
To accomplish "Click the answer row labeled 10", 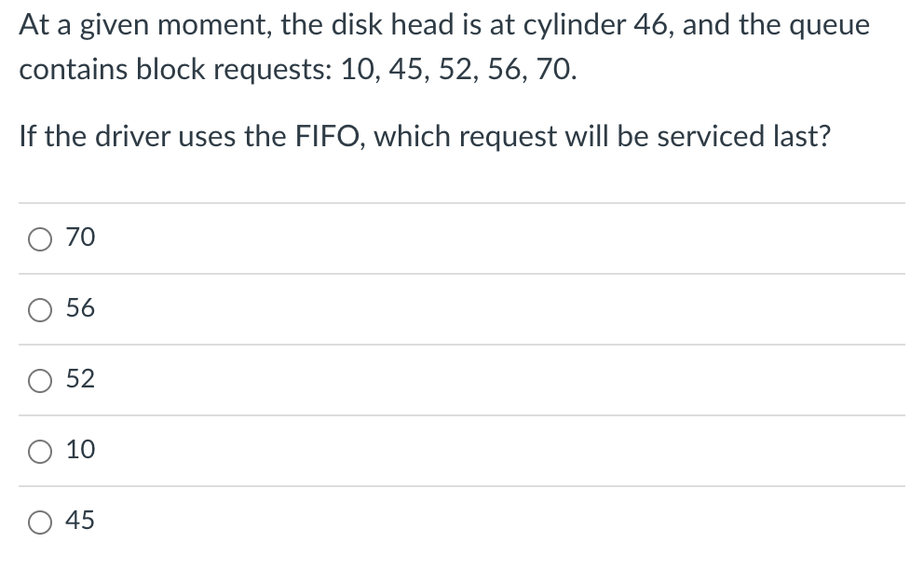I will point(373,451).
